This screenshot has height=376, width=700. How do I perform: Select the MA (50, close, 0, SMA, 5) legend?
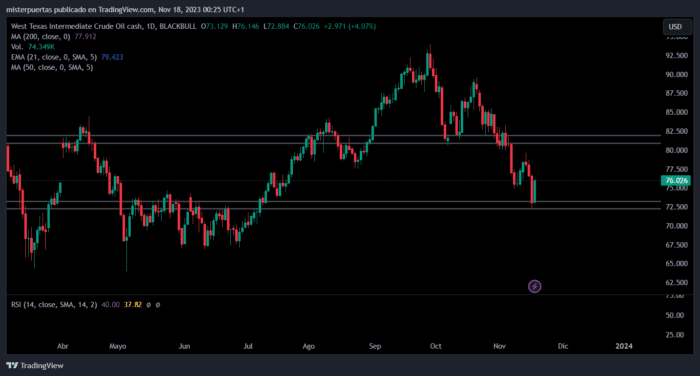[x=52, y=67]
